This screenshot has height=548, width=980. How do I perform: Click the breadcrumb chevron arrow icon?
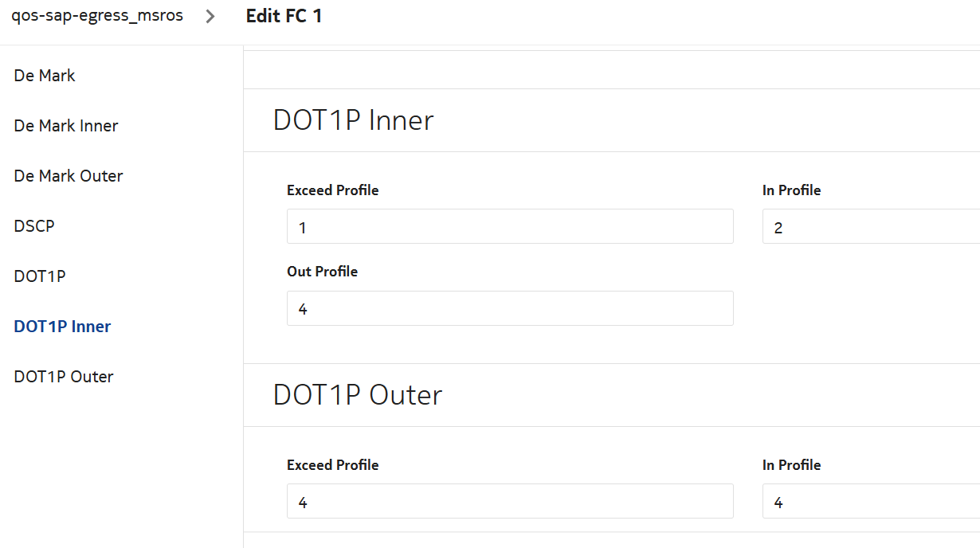pos(210,17)
